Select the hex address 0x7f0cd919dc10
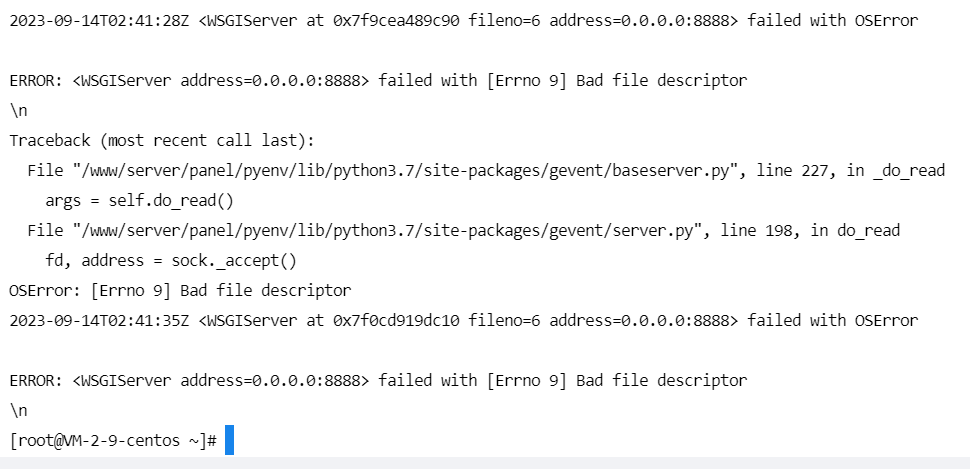 (396, 321)
